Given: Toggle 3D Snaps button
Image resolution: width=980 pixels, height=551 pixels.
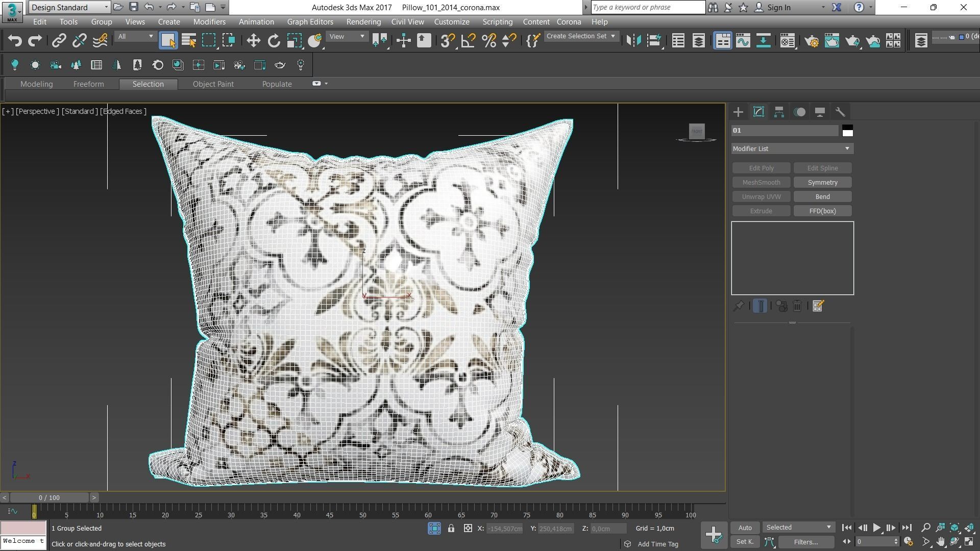Looking at the screenshot, I should tap(448, 41).
